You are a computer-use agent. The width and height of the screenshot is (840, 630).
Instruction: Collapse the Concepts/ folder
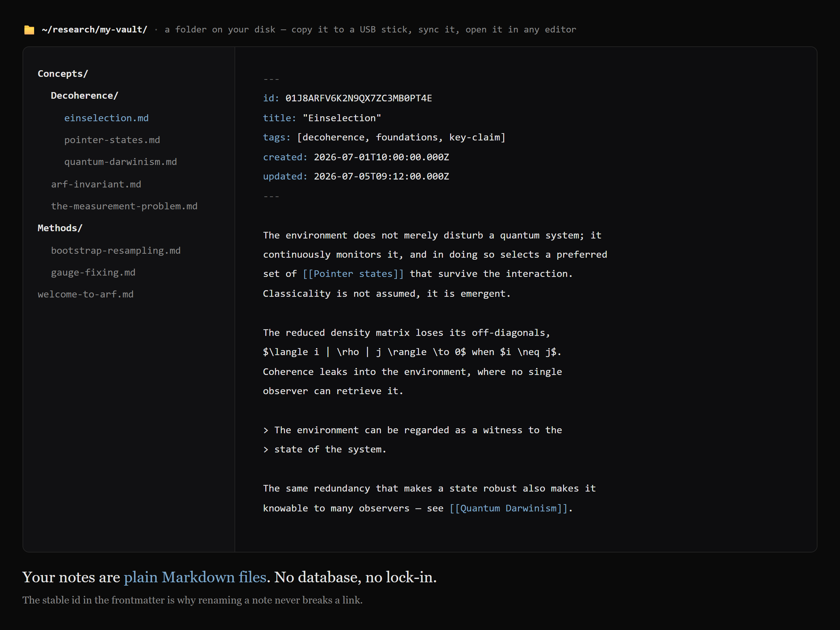point(63,74)
